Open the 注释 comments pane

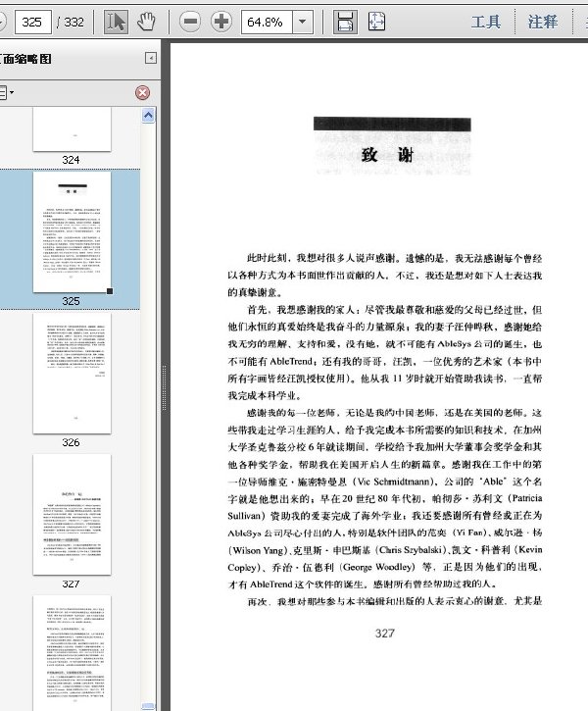tap(542, 22)
